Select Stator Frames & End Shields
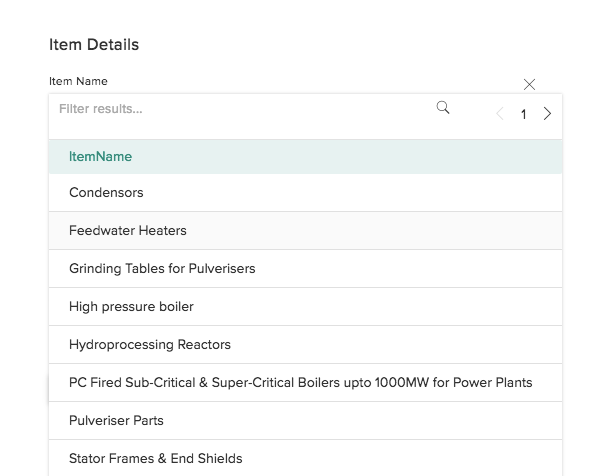Image resolution: width=606 pixels, height=476 pixels. [305, 458]
